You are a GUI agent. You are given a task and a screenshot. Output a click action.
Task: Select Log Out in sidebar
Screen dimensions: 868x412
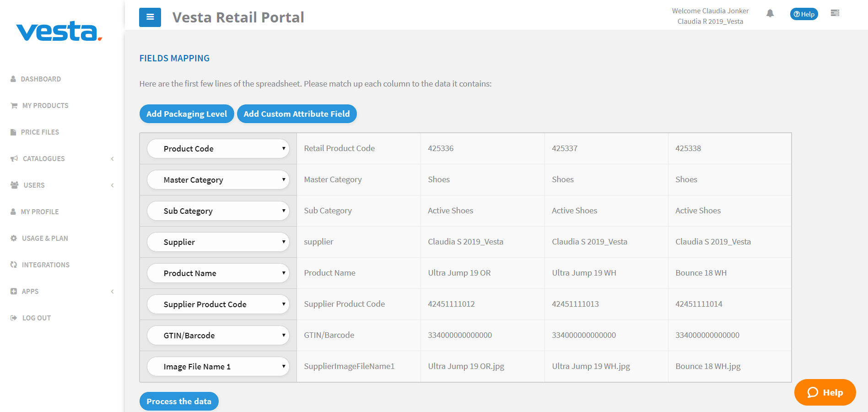coord(37,318)
